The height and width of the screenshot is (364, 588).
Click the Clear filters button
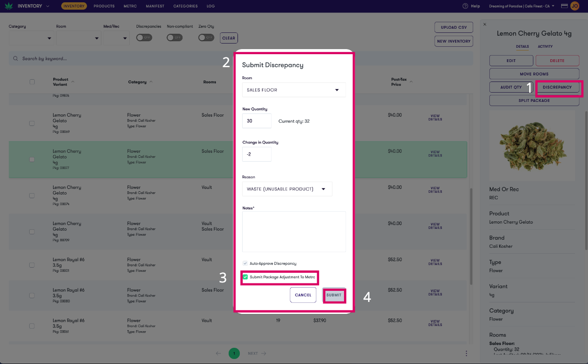(x=229, y=38)
